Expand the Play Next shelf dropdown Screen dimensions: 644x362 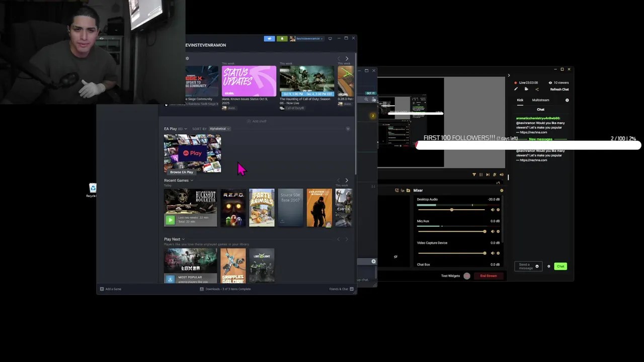[x=183, y=239]
